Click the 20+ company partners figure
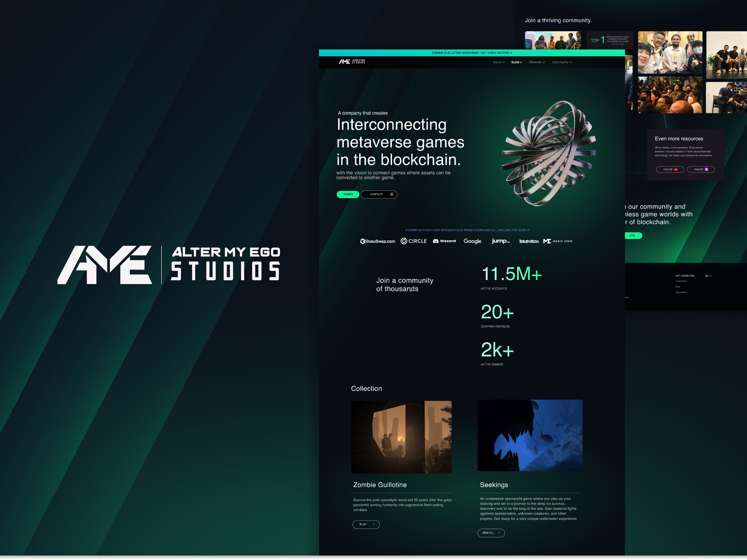This screenshot has height=560, width=747. 497,312
